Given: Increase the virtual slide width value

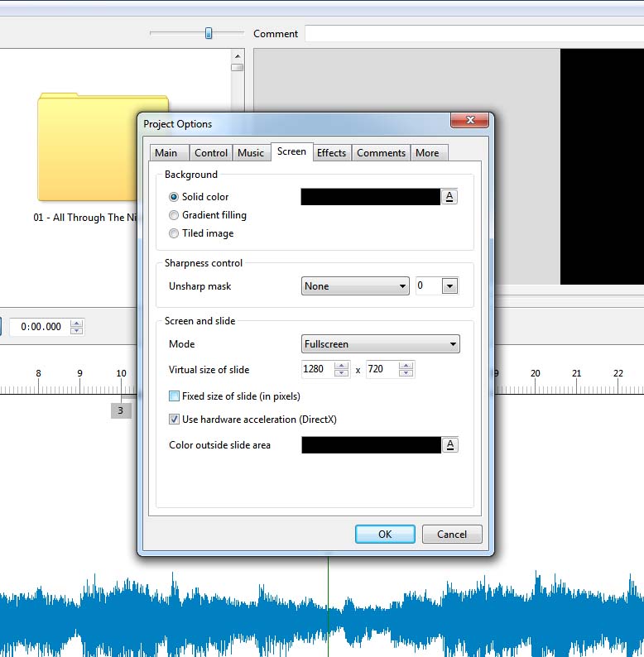Looking at the screenshot, I should [x=342, y=366].
